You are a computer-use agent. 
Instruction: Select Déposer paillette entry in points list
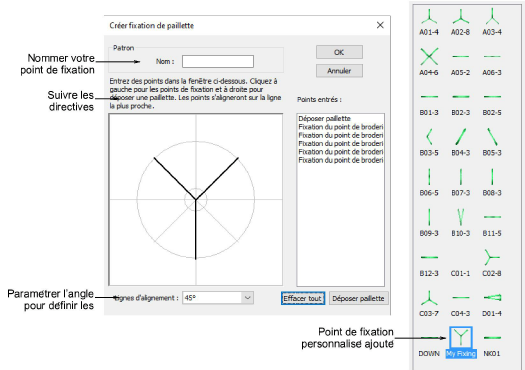[x=324, y=119]
